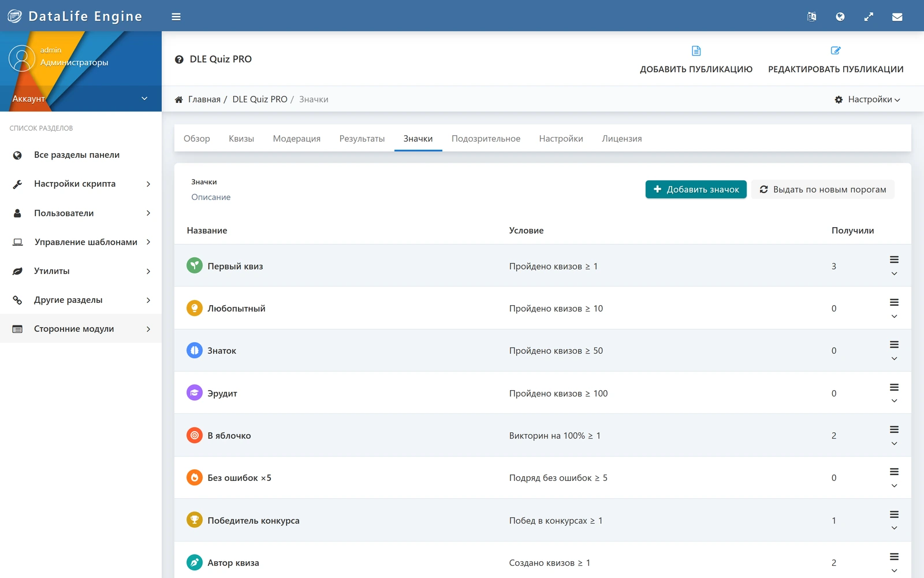Open the Другие разделы sidebar section
The height and width of the screenshot is (578, 924).
81,299
